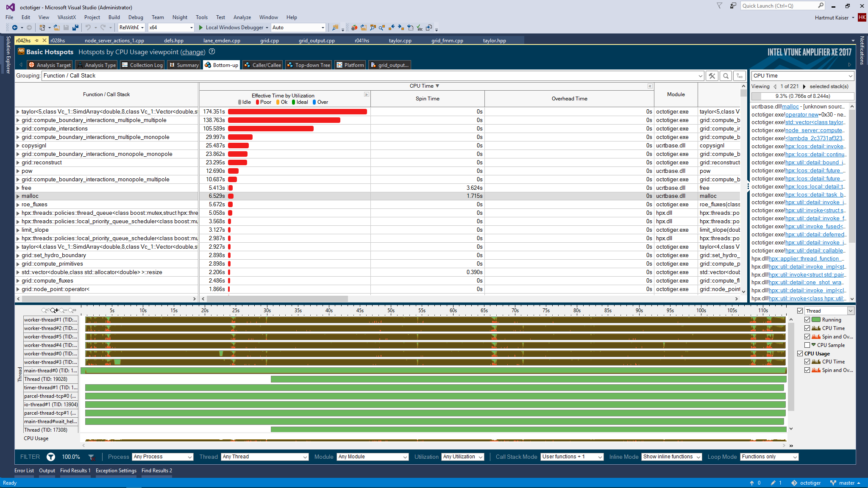Toggle the Thread checkbox in the legend
The width and height of the screenshot is (868, 488).
(800, 311)
